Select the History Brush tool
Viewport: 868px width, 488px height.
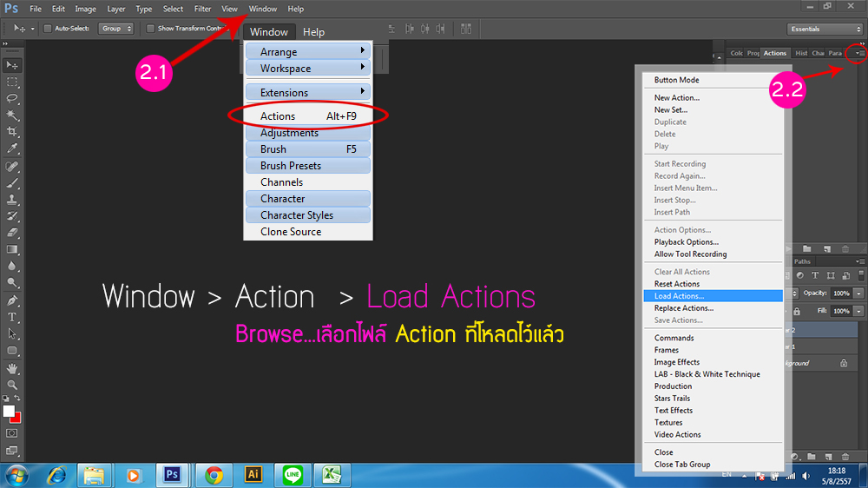11,216
